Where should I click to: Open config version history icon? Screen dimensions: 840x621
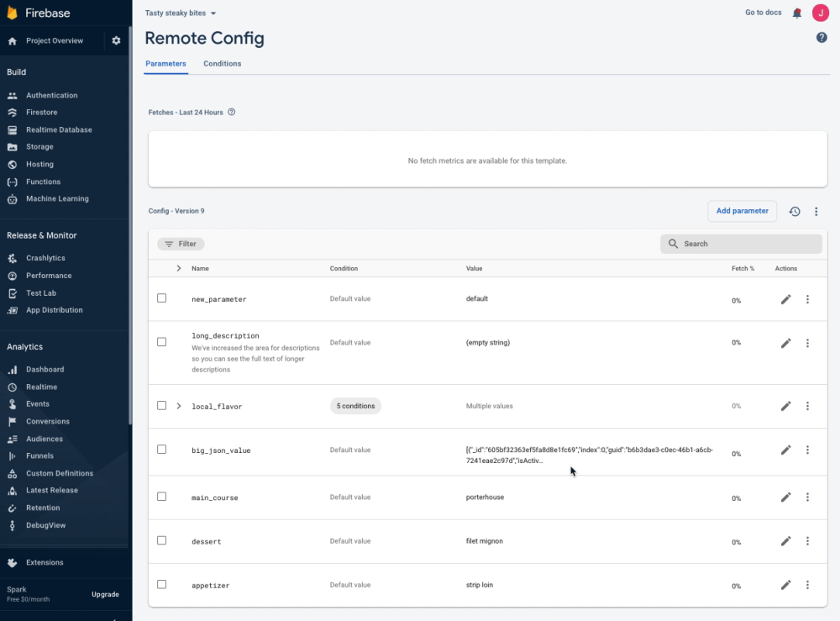pyautogui.click(x=795, y=212)
